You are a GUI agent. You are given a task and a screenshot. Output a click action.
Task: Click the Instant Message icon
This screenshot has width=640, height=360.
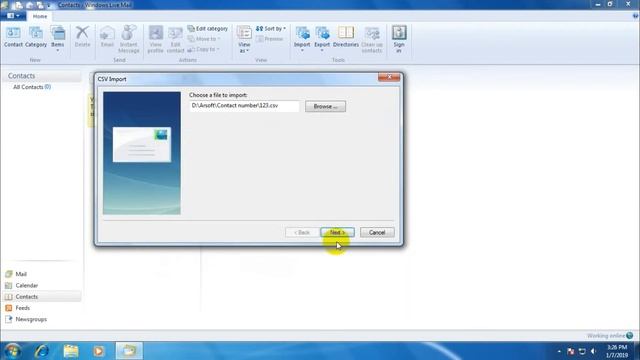tap(129, 39)
